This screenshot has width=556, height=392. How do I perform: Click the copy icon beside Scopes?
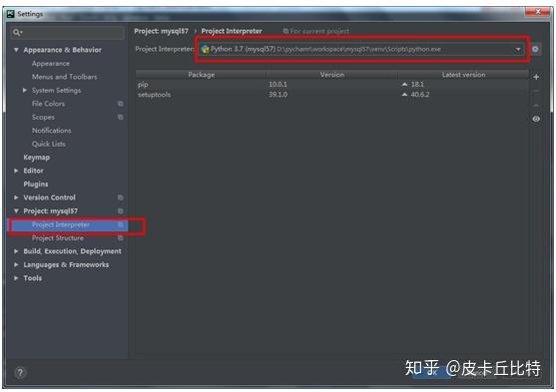tap(121, 117)
